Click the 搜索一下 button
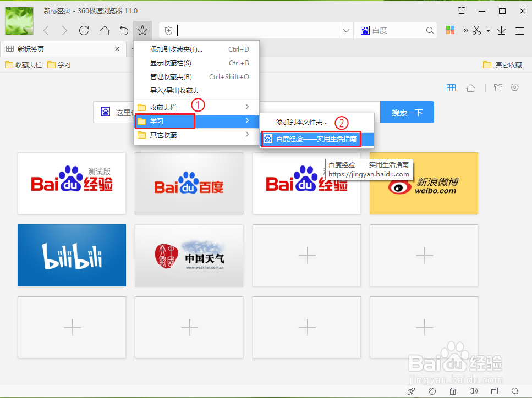The height and width of the screenshot is (398, 532). (x=407, y=112)
